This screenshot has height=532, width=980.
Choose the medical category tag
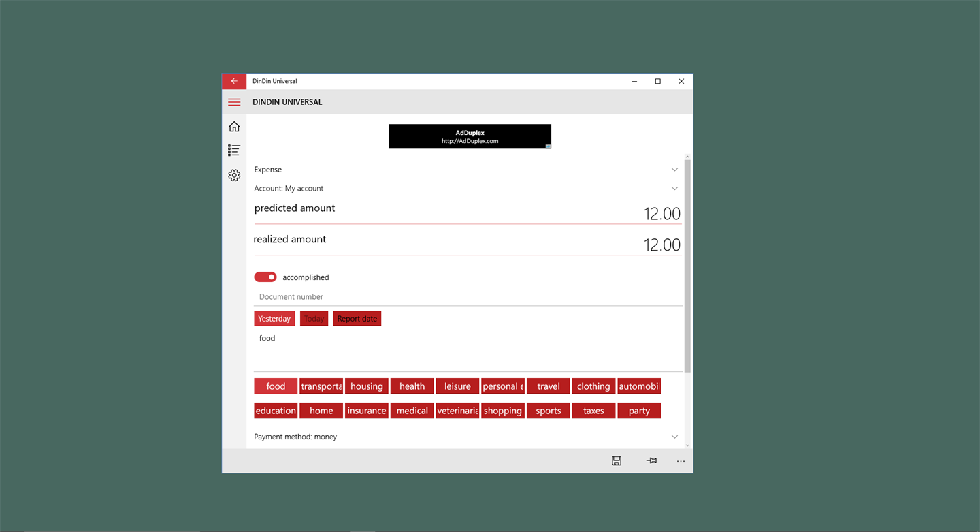(412, 411)
